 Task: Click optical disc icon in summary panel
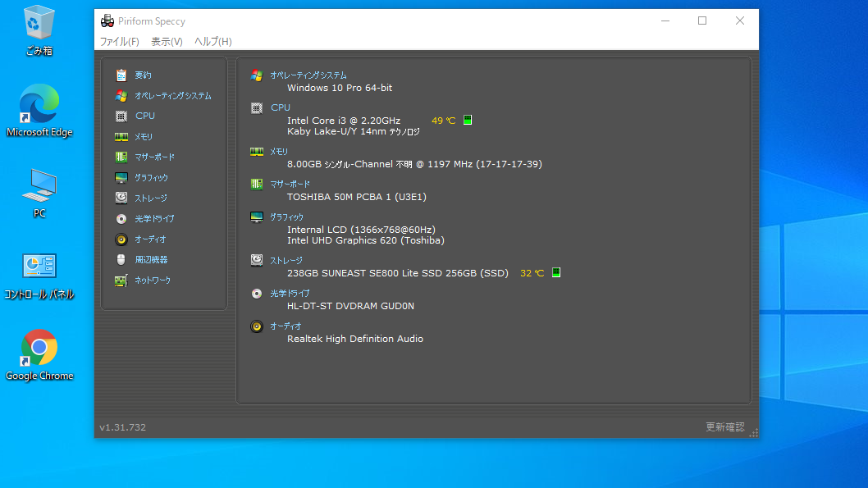coord(256,294)
